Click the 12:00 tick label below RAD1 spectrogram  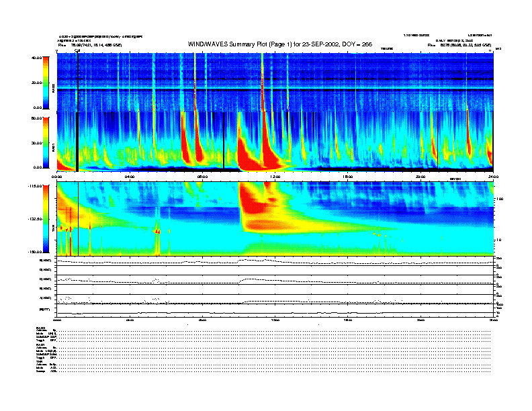[x=275, y=177]
